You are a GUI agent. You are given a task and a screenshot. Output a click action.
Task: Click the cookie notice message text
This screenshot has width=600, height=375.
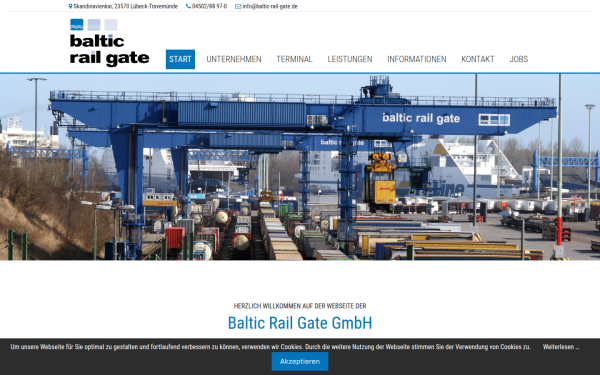[271, 347]
